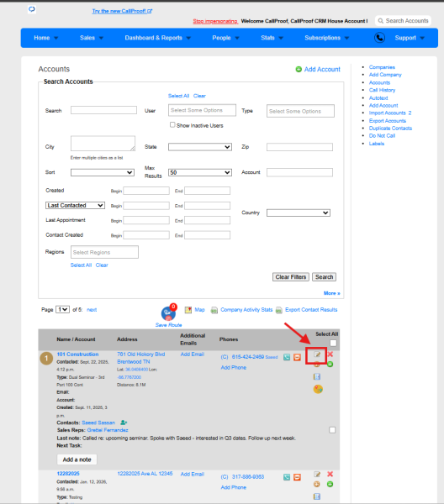Viewport: 444px width, 504px height.
Task: Open Dashboard & Reports menu
Action: point(157,38)
